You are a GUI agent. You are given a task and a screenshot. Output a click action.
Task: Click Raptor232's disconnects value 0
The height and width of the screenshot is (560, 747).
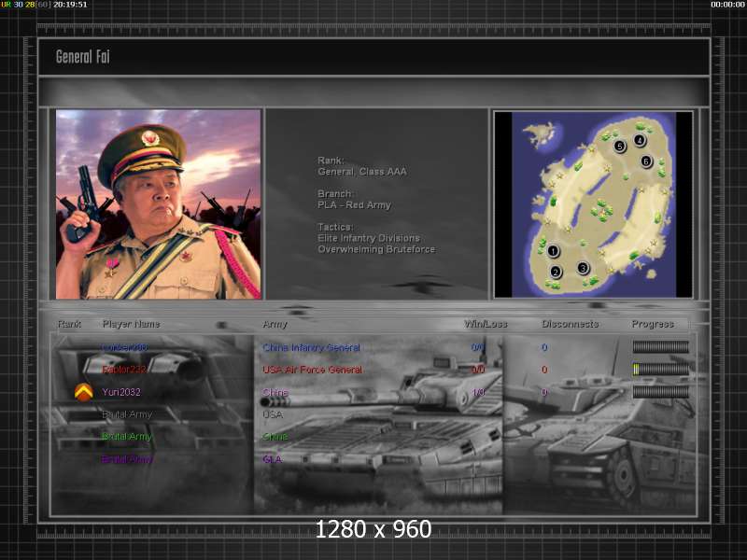click(x=544, y=370)
